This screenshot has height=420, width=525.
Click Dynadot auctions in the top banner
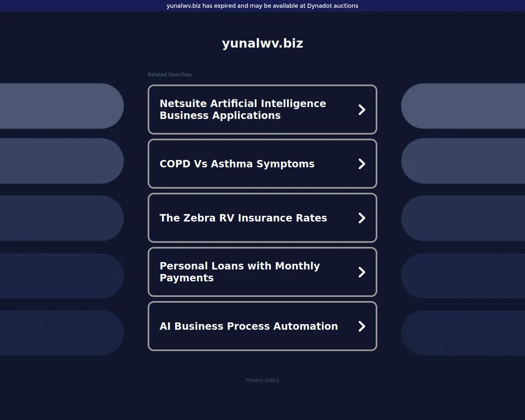click(x=332, y=6)
